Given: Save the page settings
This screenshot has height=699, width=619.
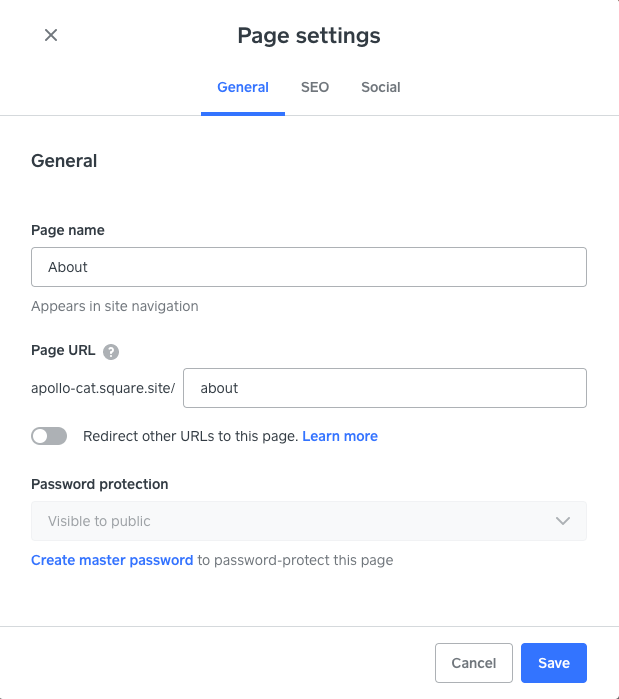Looking at the screenshot, I should pos(553,663).
